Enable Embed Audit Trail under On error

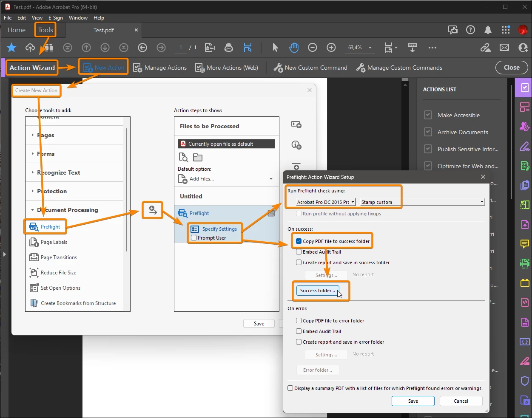[299, 331]
